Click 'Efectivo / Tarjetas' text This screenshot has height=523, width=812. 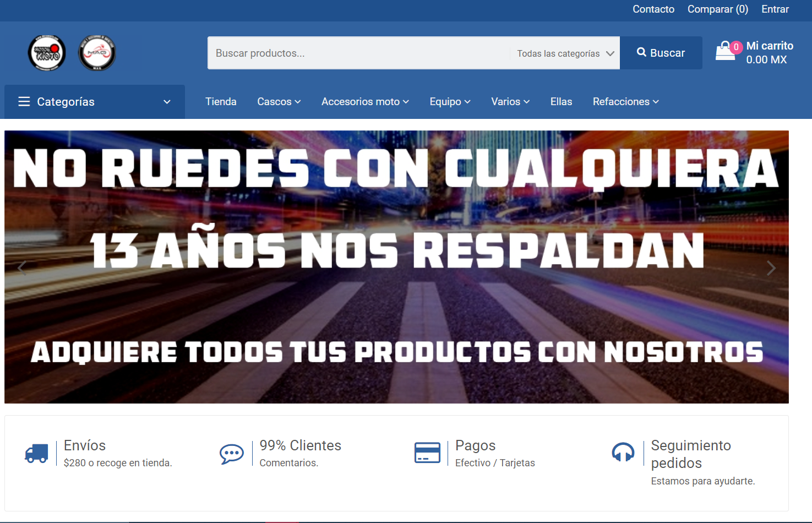click(x=495, y=463)
